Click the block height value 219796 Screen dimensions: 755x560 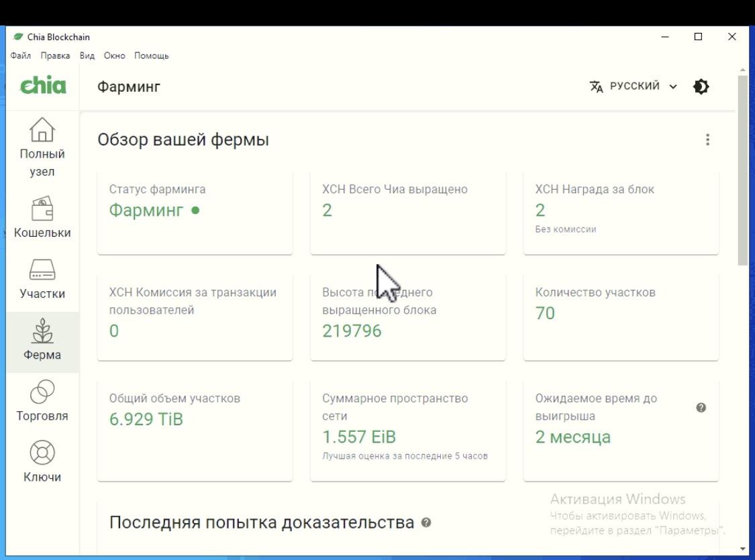tap(352, 331)
